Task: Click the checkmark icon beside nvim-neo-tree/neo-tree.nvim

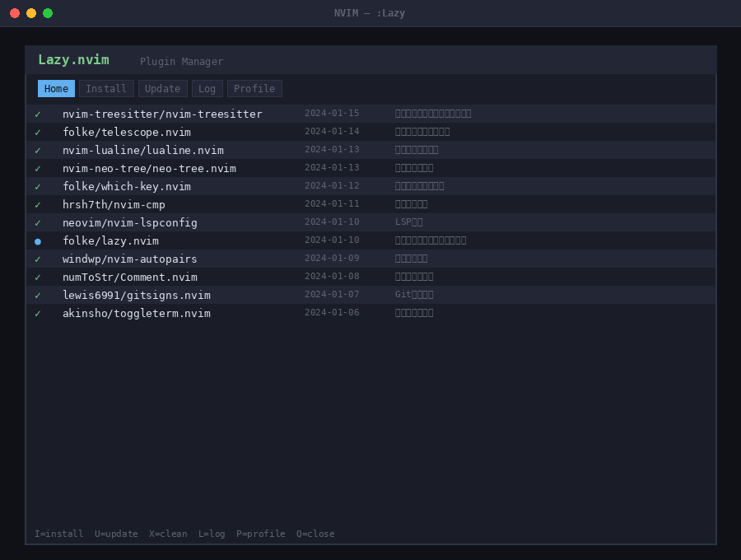Action: point(38,168)
